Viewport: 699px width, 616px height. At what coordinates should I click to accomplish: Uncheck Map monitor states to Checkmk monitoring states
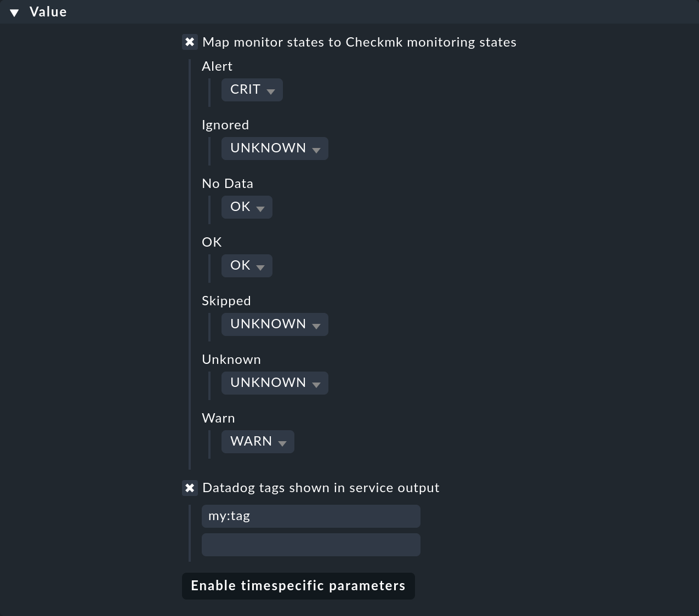tap(190, 42)
